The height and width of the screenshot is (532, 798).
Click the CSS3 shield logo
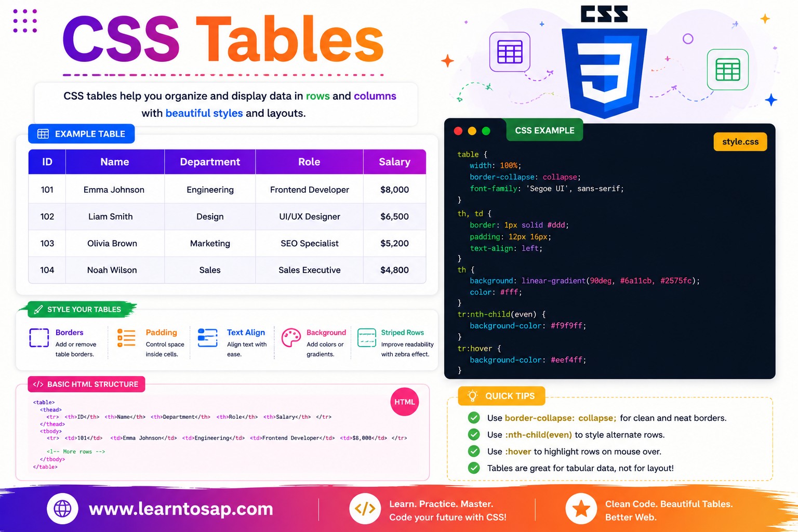click(604, 73)
